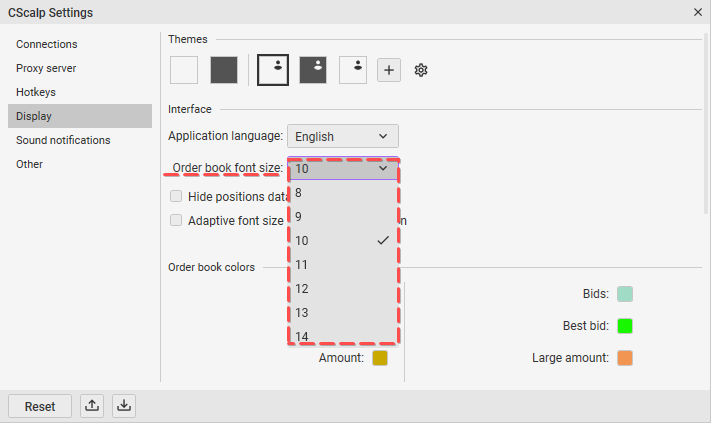Select the plain light theme swatch
711x423 pixels.
pos(184,70)
